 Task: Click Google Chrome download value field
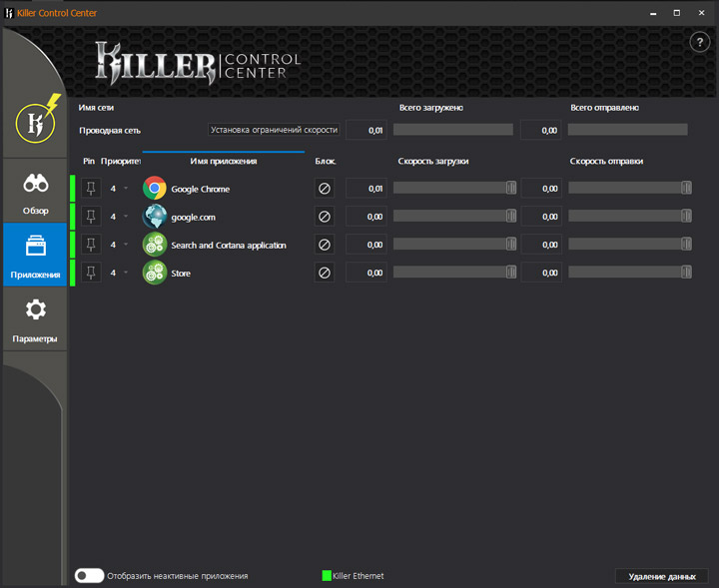click(366, 189)
